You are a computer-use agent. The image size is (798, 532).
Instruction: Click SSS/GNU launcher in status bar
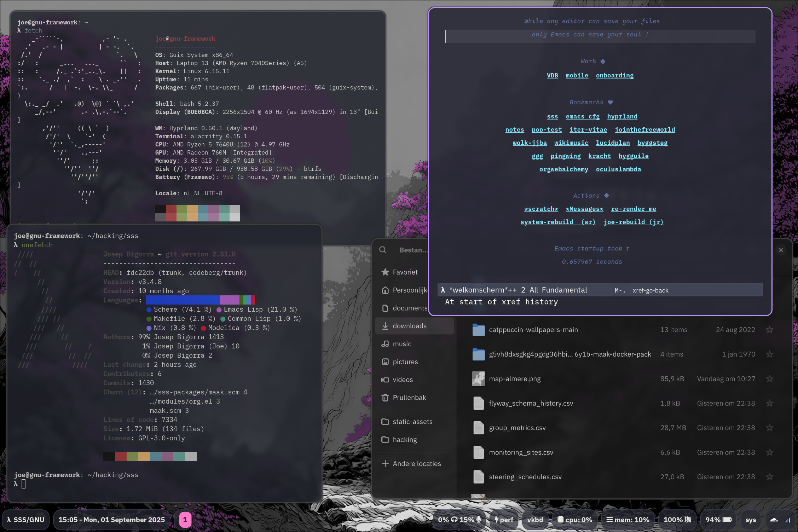26,520
